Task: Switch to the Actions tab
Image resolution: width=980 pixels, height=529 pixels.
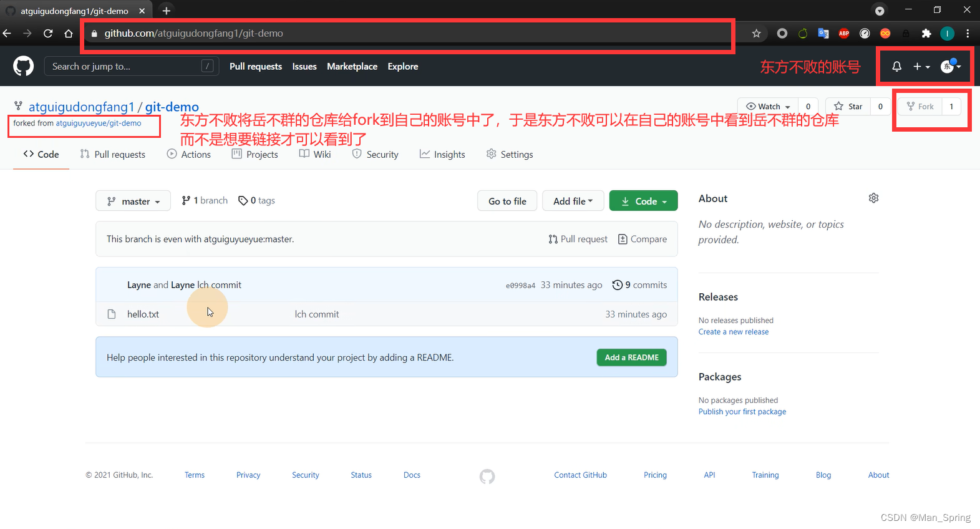Action: coord(189,154)
